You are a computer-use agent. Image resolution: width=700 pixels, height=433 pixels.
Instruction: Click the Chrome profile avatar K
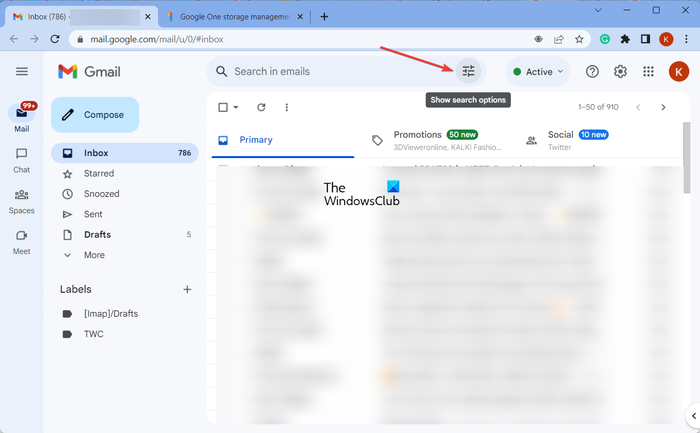point(666,39)
